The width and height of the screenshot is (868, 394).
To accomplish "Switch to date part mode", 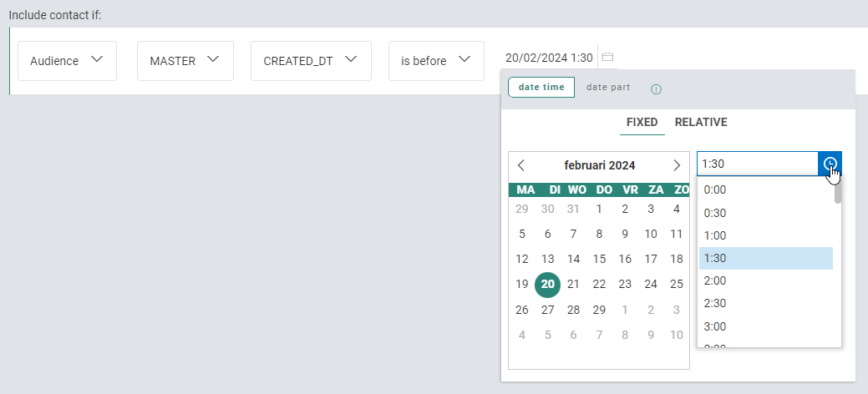I will click(608, 88).
